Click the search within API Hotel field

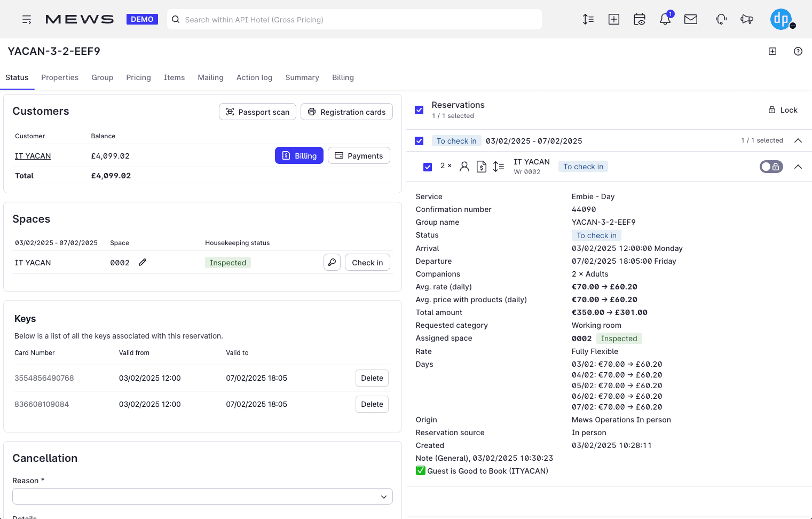(354, 20)
